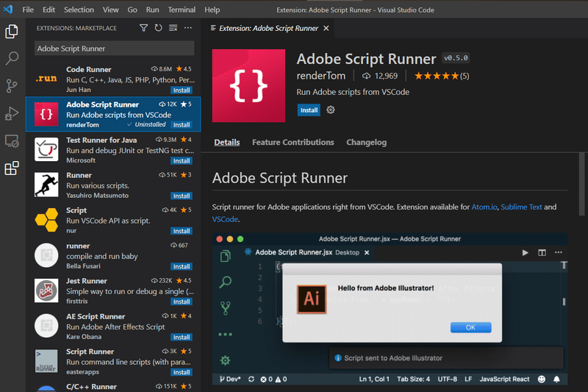This screenshot has height=392, width=588.
Task: Switch to the Changelog tab
Action: point(366,142)
